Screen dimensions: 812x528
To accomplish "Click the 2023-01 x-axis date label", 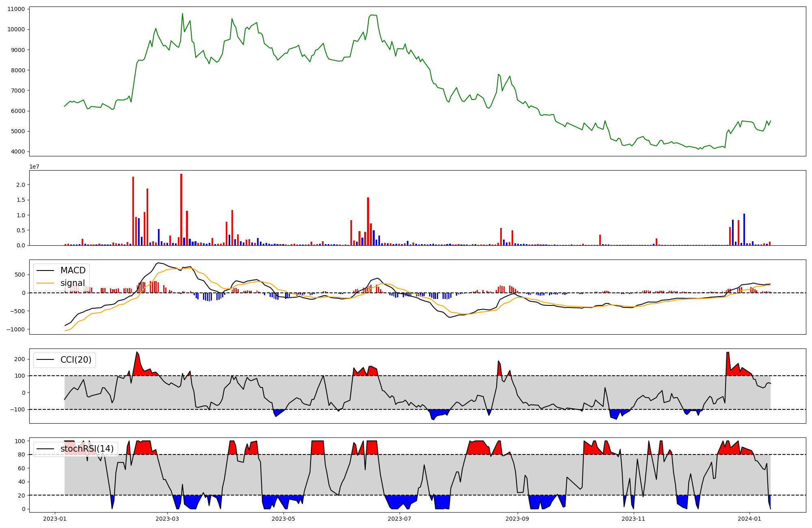I will point(55,519).
